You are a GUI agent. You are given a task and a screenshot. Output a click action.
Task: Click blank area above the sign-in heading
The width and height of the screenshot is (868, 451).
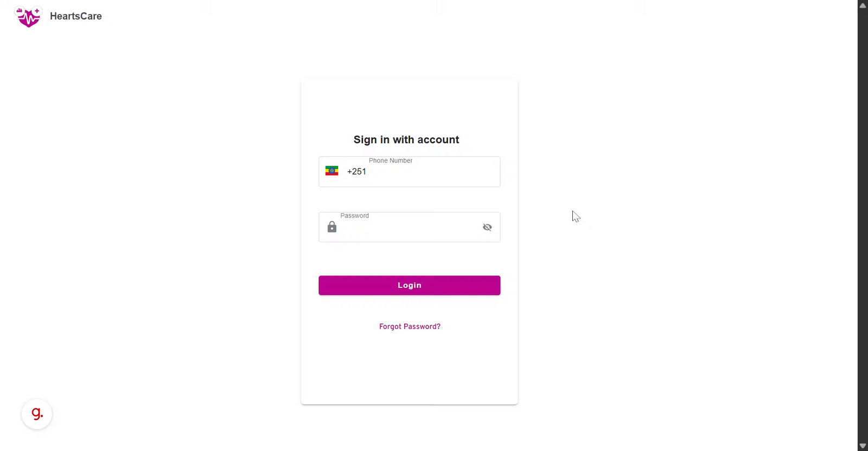tap(410, 106)
